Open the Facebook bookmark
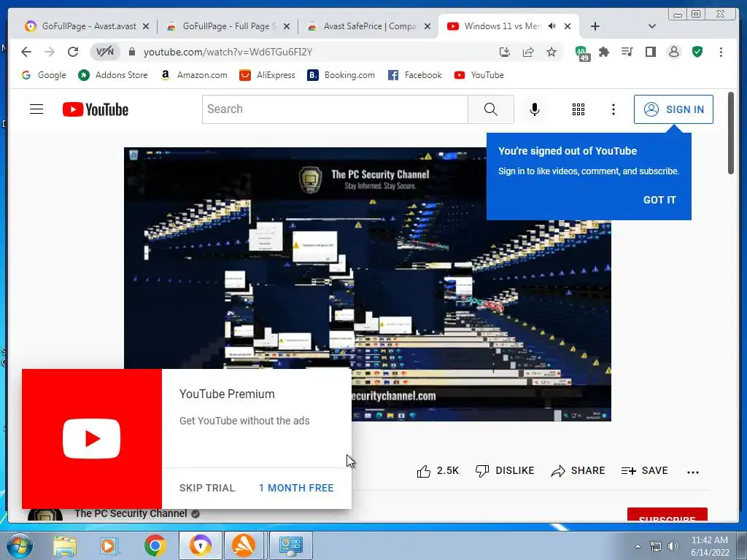This screenshot has height=560, width=747. pos(414,75)
